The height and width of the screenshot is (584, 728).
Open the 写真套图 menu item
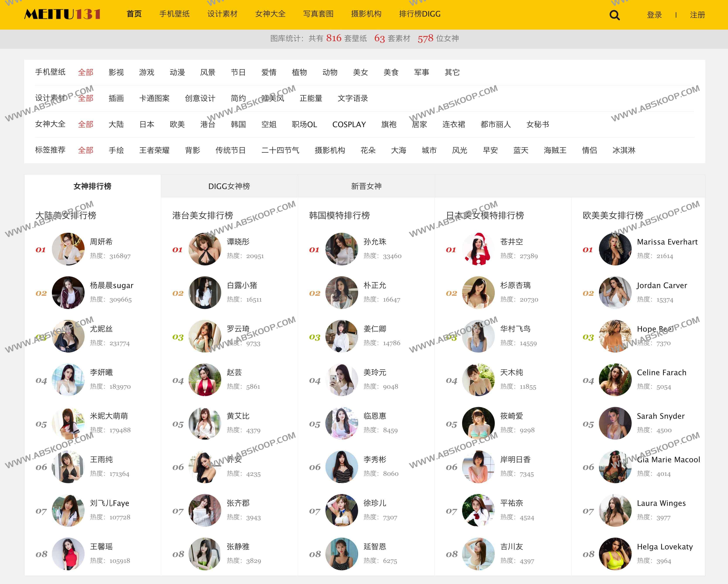pos(318,14)
